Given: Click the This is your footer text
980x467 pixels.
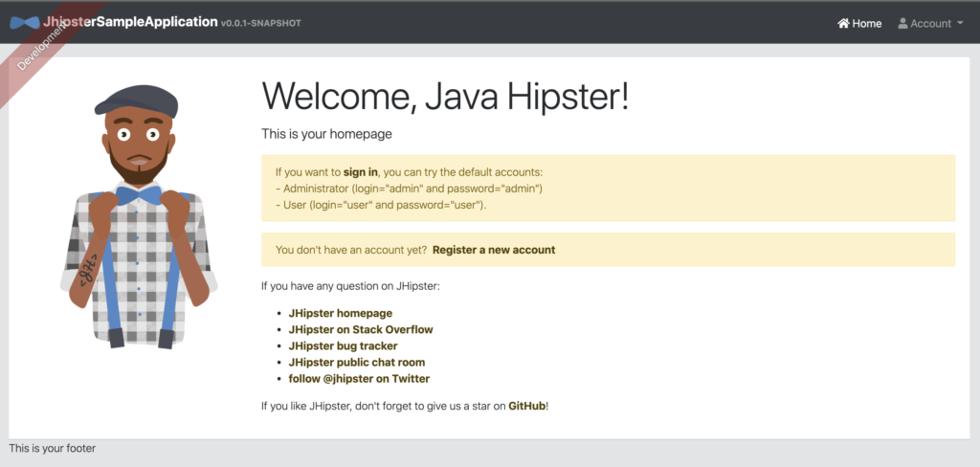Looking at the screenshot, I should pos(53,448).
